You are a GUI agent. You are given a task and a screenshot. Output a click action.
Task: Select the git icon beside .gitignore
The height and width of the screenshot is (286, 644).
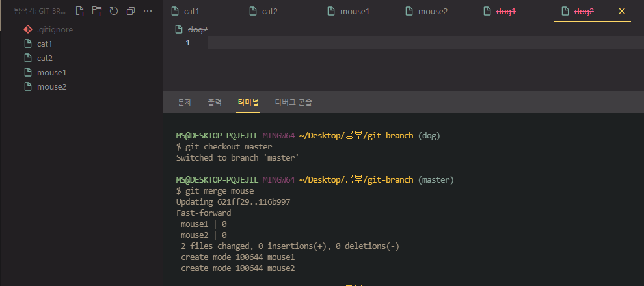[28, 29]
